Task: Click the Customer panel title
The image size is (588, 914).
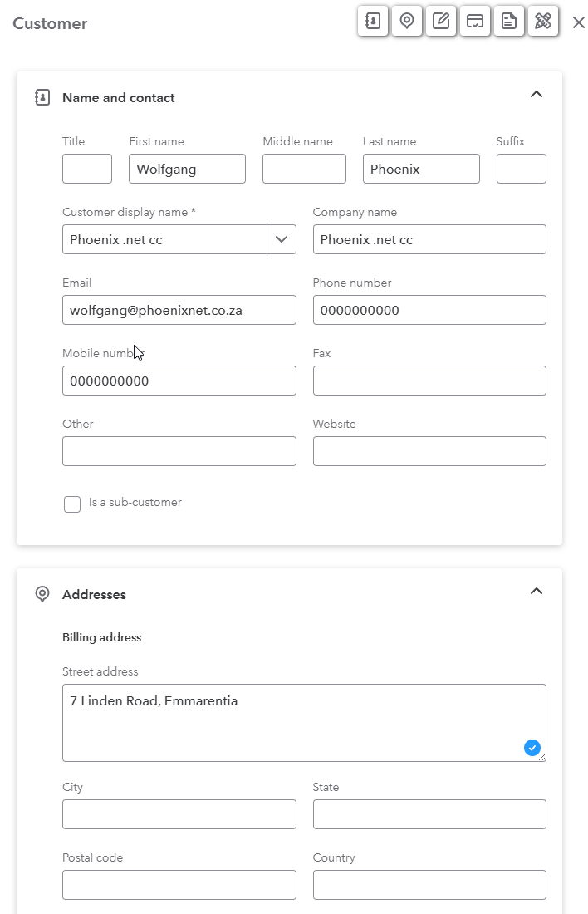Action: (x=50, y=24)
